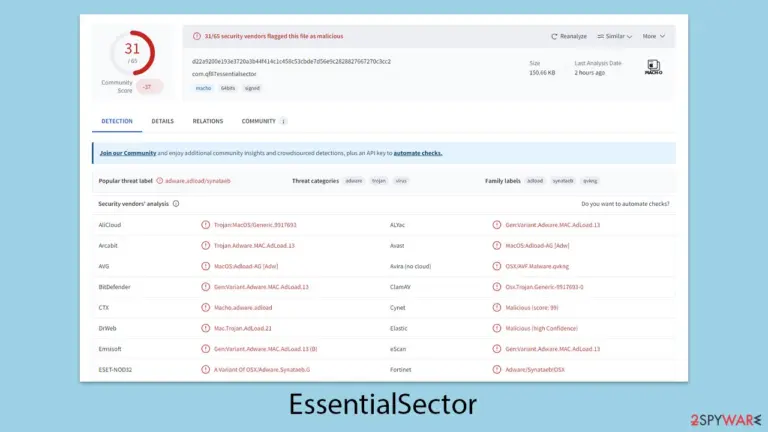
Task: Click the info icon beside Security vendors' analysis
Action: click(x=176, y=204)
